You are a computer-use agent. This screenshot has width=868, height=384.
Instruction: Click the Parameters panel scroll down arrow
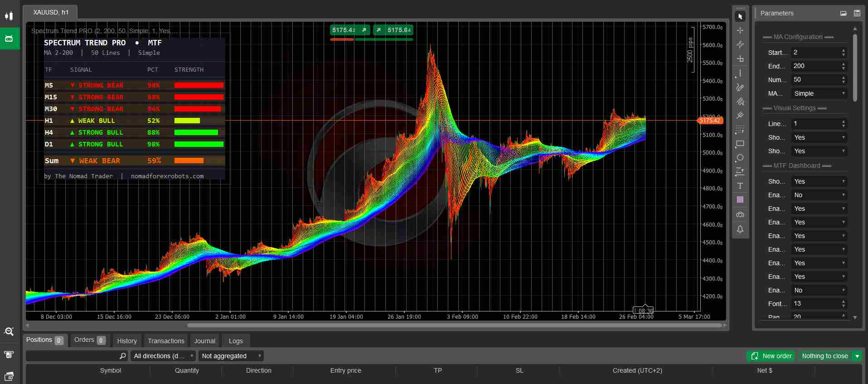(855, 317)
